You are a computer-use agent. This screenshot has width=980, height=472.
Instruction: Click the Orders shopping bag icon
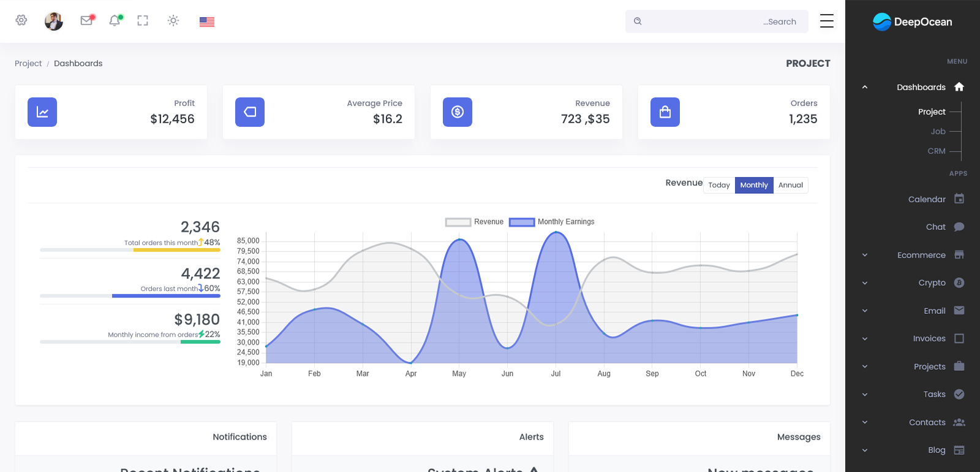665,112
